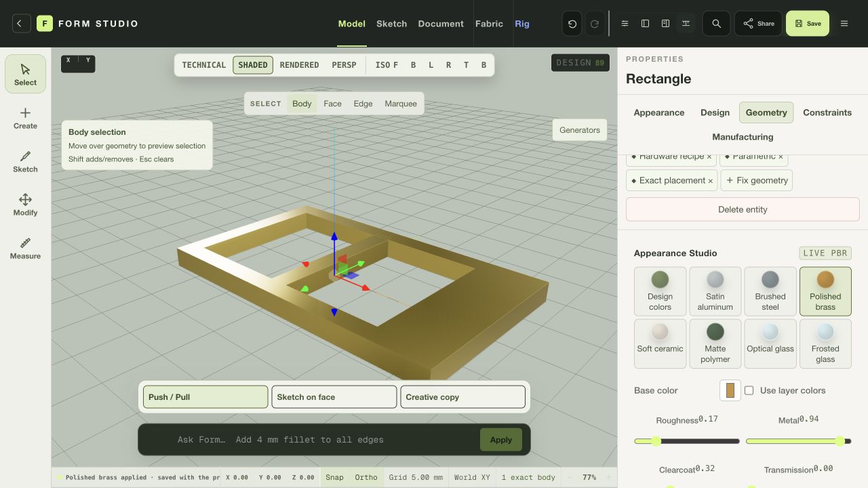Enable the Use layer colors checkbox
This screenshot has height=488, width=868.
[x=749, y=390]
